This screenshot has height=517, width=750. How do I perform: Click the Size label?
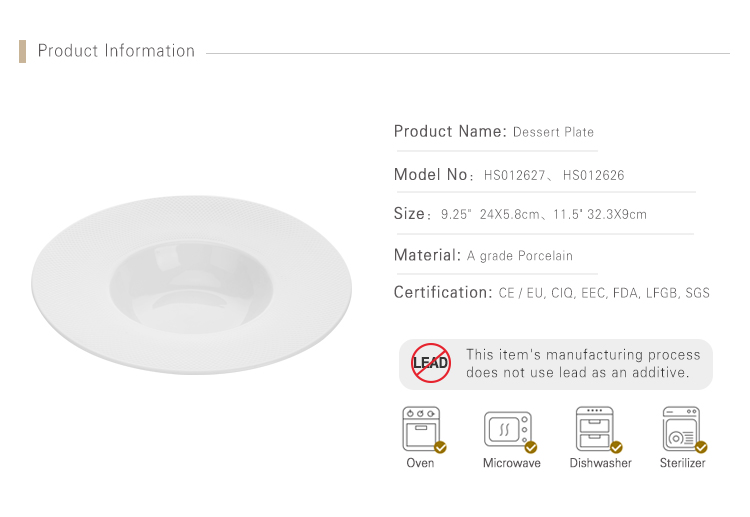click(410, 213)
